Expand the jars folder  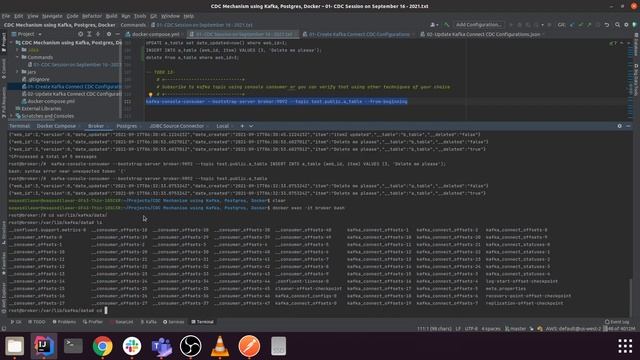click(18, 72)
